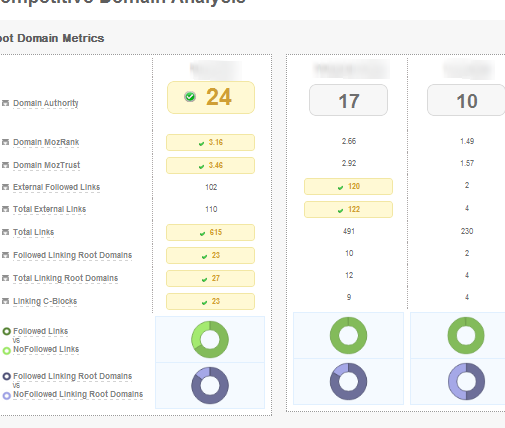The height and width of the screenshot is (428, 505).
Task: Click the dark green Followed Links legend circle
Action: pos(7,331)
